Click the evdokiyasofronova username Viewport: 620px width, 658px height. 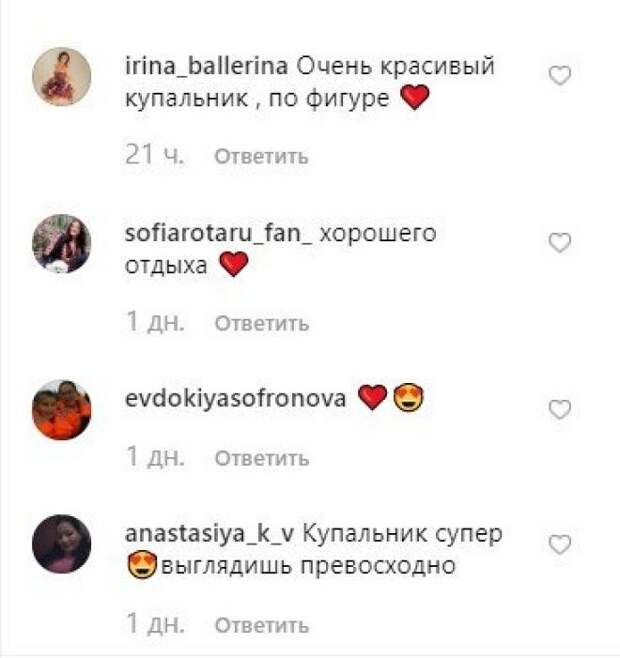[x=235, y=399]
